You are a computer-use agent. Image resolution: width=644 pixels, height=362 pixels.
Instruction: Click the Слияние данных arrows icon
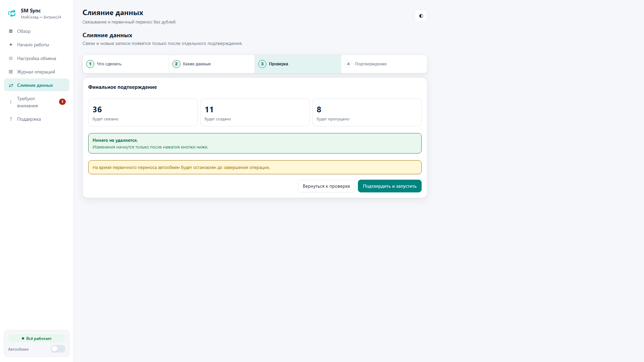click(x=11, y=85)
